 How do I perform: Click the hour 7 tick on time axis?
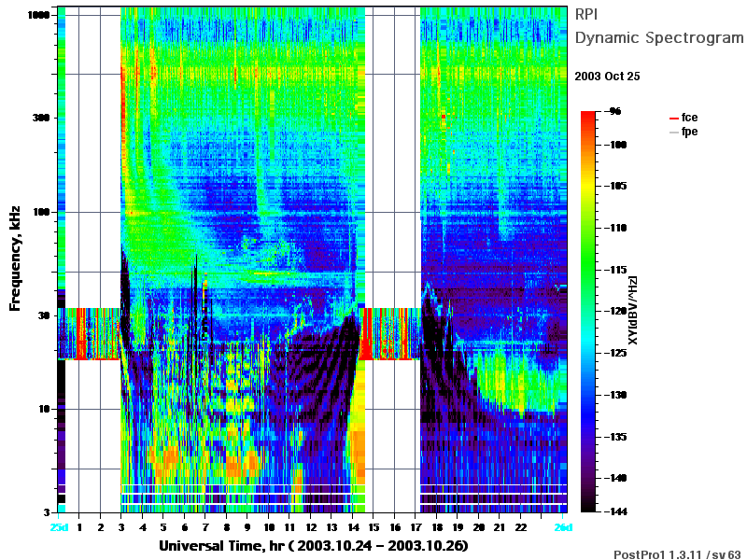point(205,527)
